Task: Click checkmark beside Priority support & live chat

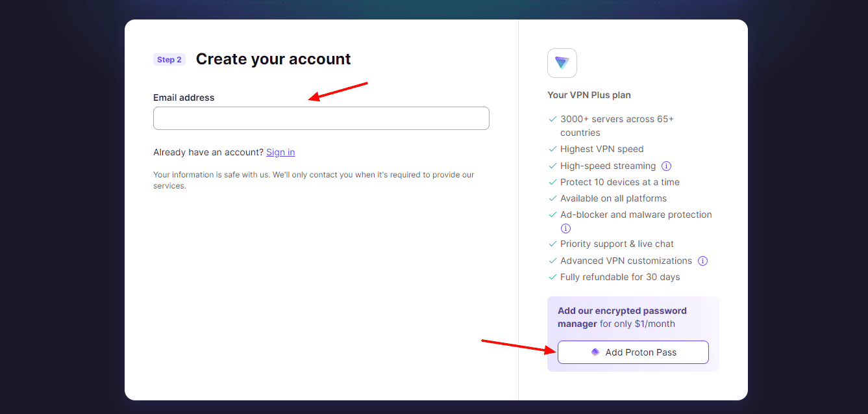Action: tap(552, 244)
